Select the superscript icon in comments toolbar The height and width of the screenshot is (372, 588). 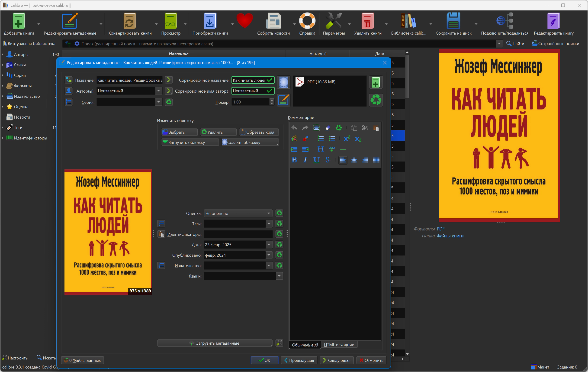coord(347,139)
